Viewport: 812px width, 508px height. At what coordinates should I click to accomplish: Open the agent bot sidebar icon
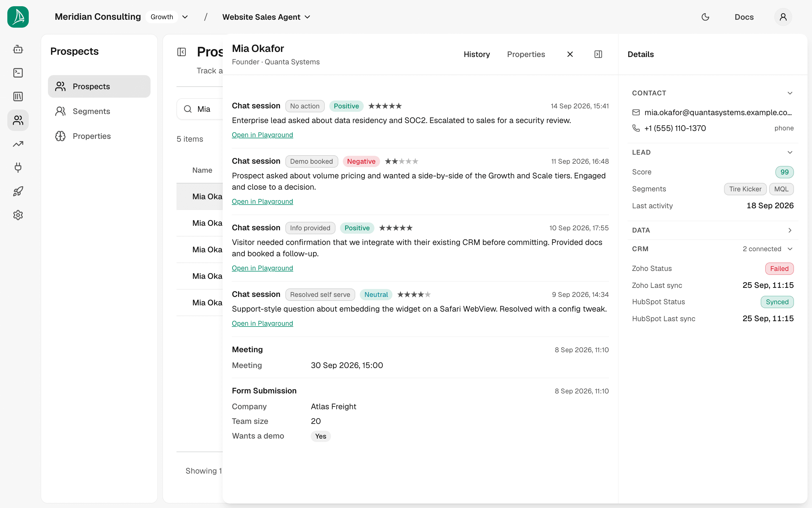coord(18,49)
